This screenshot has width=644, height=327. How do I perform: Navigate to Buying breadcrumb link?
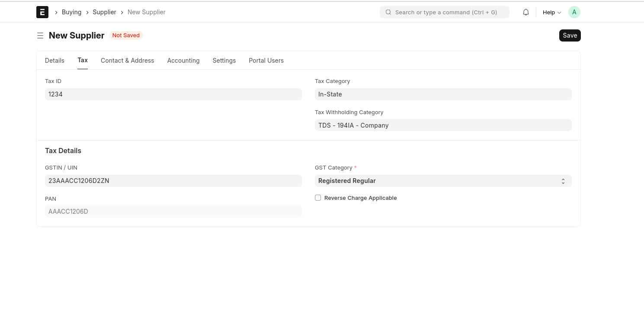point(71,12)
